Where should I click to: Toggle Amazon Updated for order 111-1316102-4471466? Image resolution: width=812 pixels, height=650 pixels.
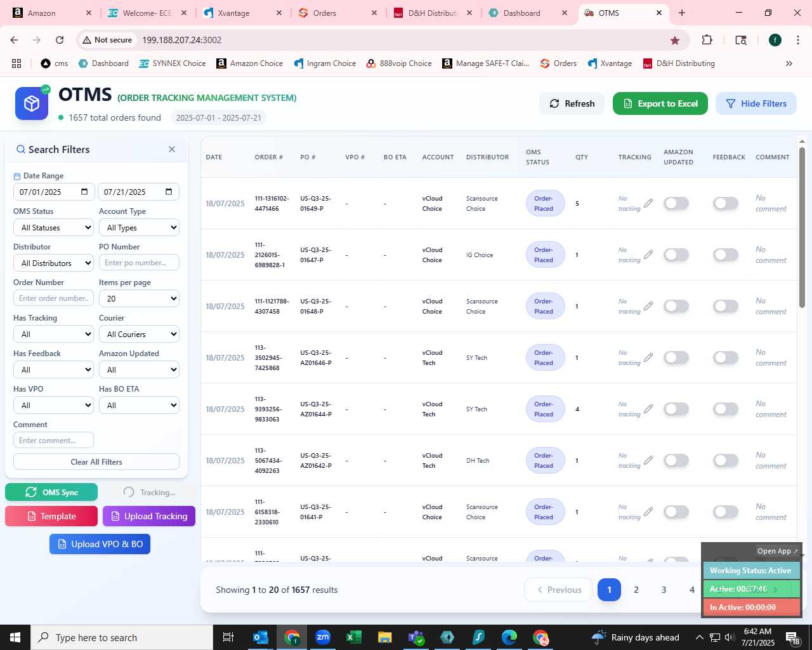(676, 203)
